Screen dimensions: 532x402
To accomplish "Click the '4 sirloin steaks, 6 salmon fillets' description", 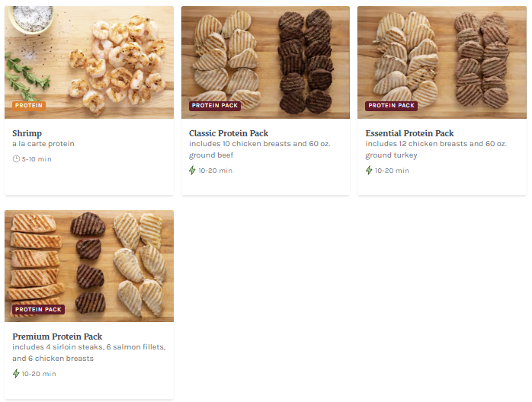I will click(x=89, y=353).
